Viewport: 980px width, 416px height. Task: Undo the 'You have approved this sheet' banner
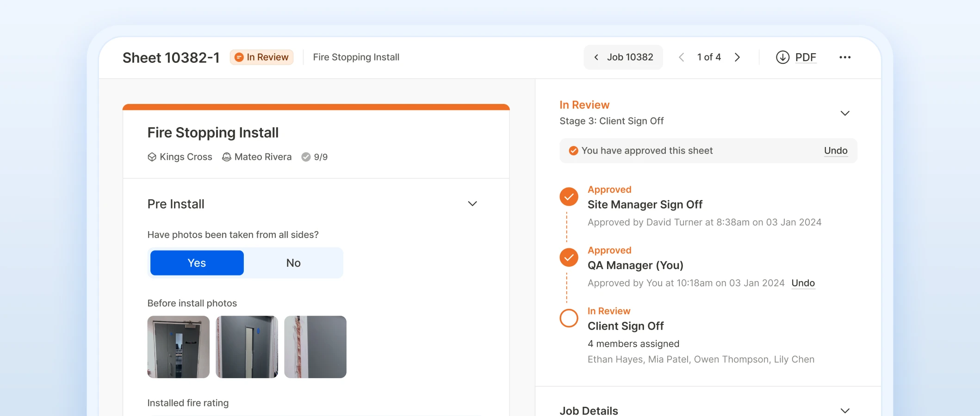(x=836, y=151)
